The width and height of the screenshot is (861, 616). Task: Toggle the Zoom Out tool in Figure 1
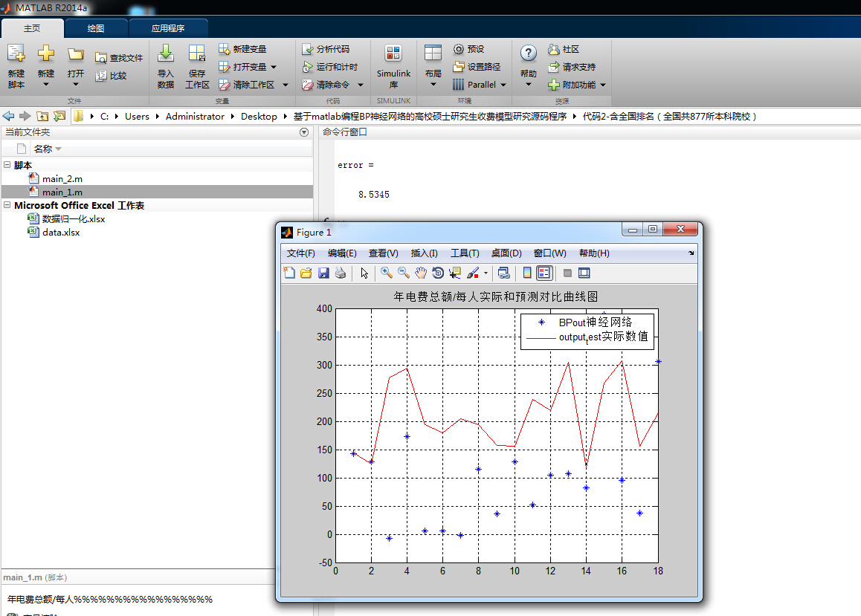click(x=404, y=273)
